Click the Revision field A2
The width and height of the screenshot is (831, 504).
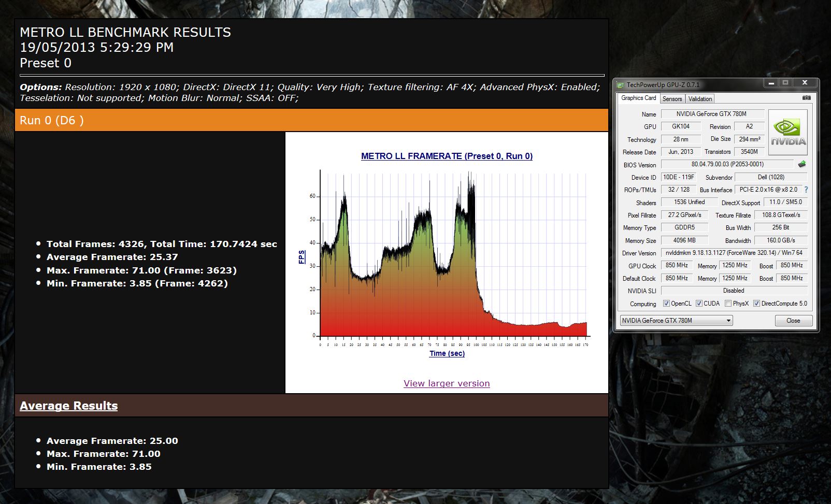[750, 126]
